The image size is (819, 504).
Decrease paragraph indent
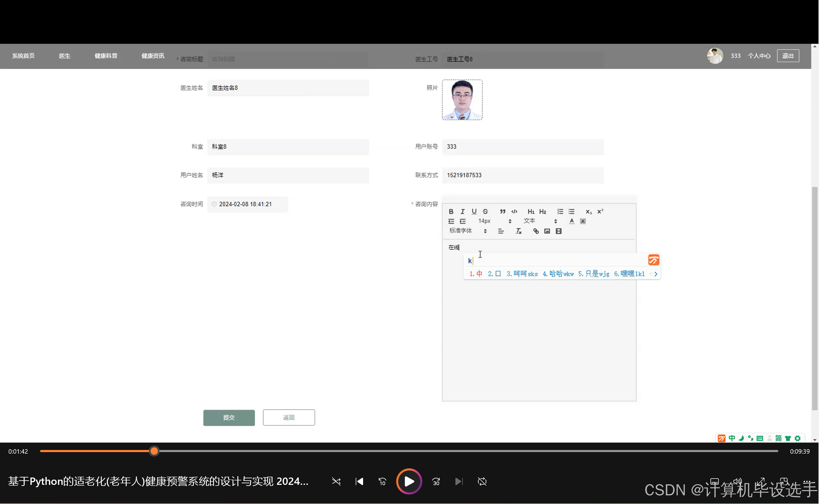[451, 221]
